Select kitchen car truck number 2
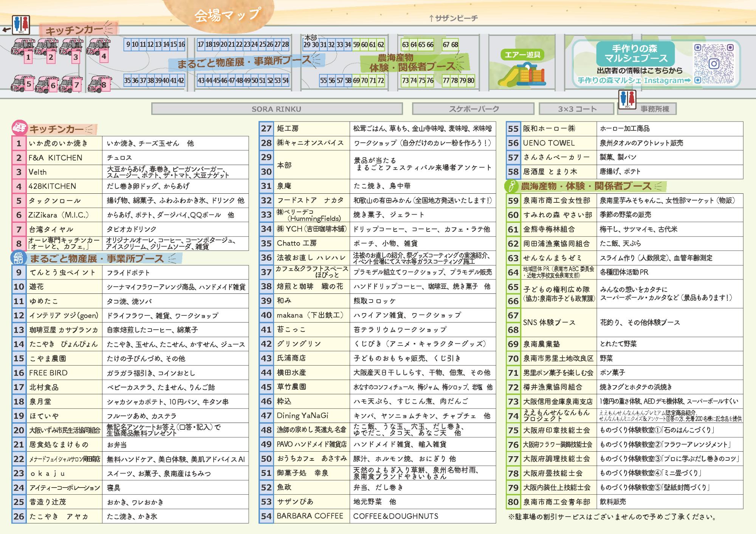The width and height of the screenshot is (756, 534). point(46,50)
